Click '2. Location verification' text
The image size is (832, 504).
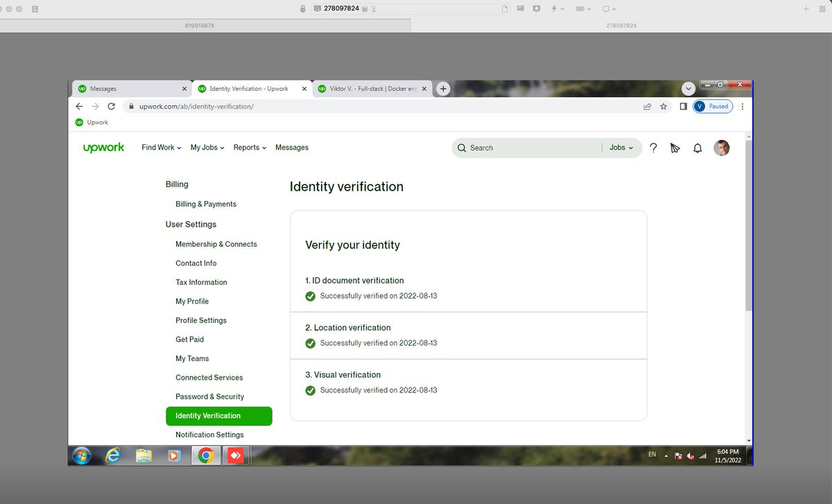coord(348,328)
